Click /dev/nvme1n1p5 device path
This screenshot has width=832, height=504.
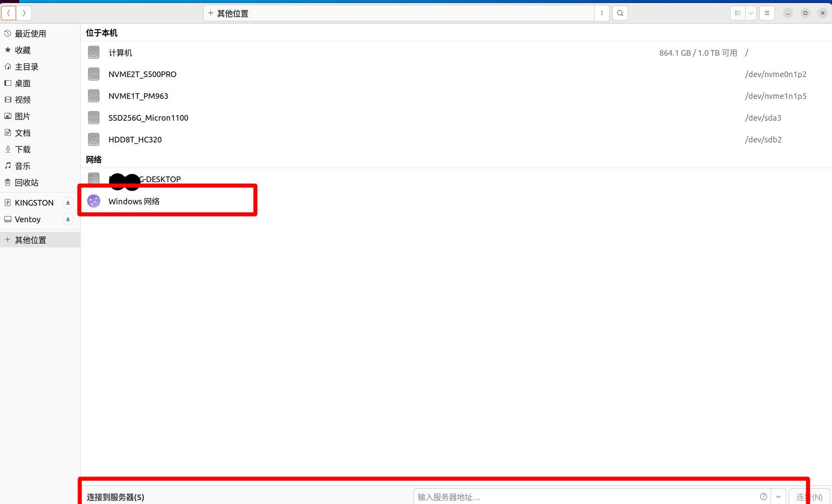tap(776, 96)
